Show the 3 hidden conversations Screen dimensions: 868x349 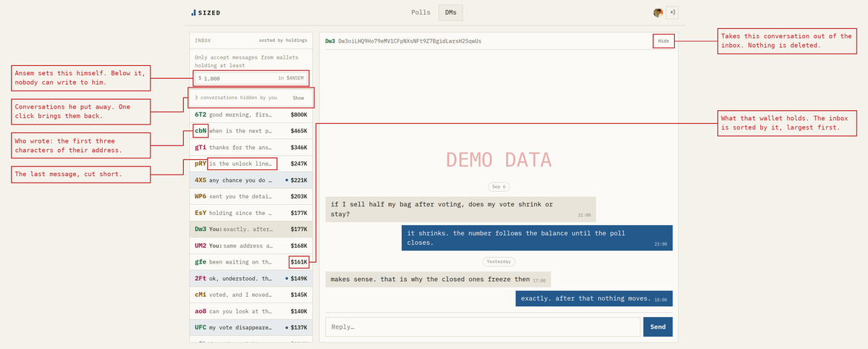coord(298,98)
